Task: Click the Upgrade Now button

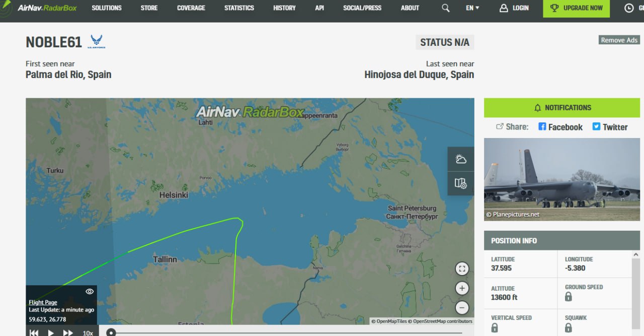Action: click(576, 8)
